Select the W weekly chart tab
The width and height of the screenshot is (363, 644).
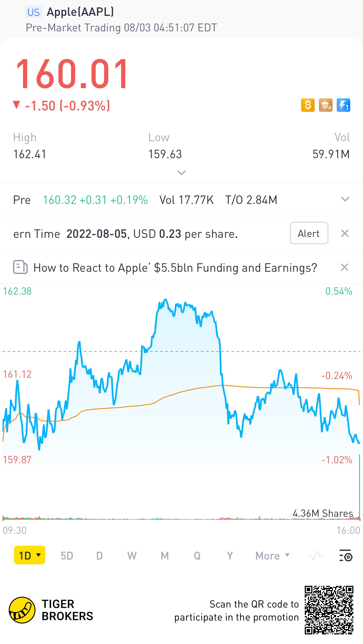(132, 556)
